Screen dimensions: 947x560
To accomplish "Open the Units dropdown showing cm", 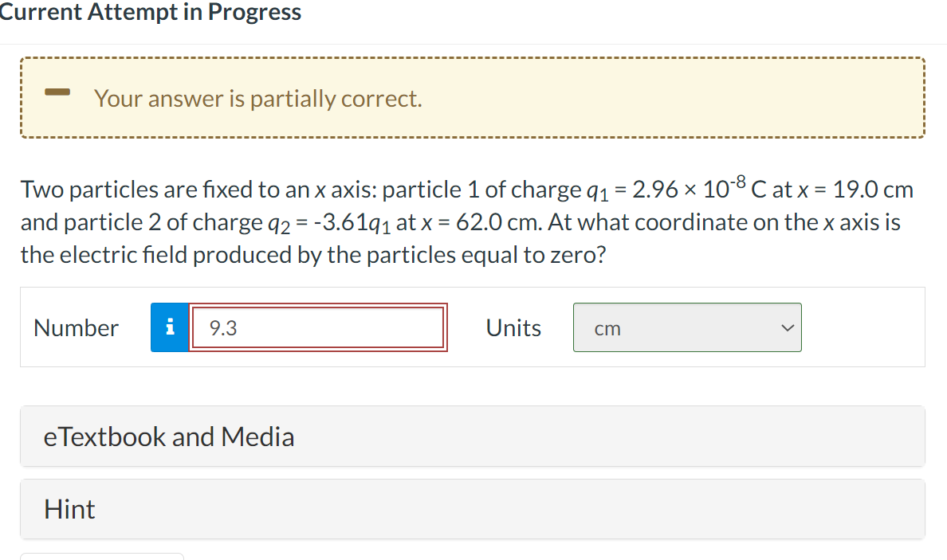I will (687, 327).
